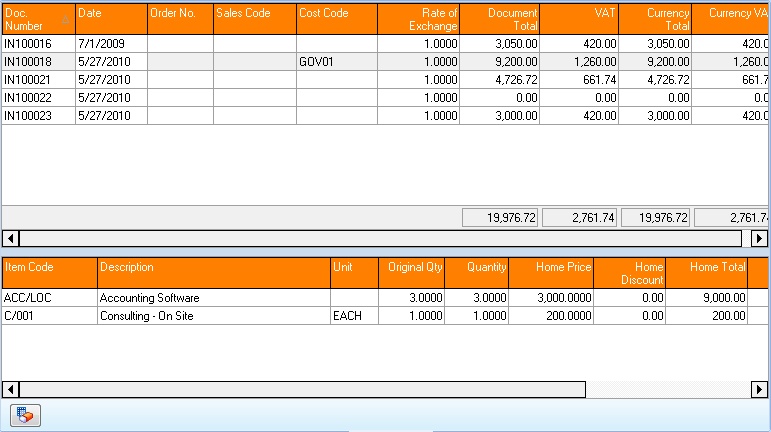Viewport: 771px width, 432px height.
Task: Click unit EACH
Action: pyautogui.click(x=347, y=316)
